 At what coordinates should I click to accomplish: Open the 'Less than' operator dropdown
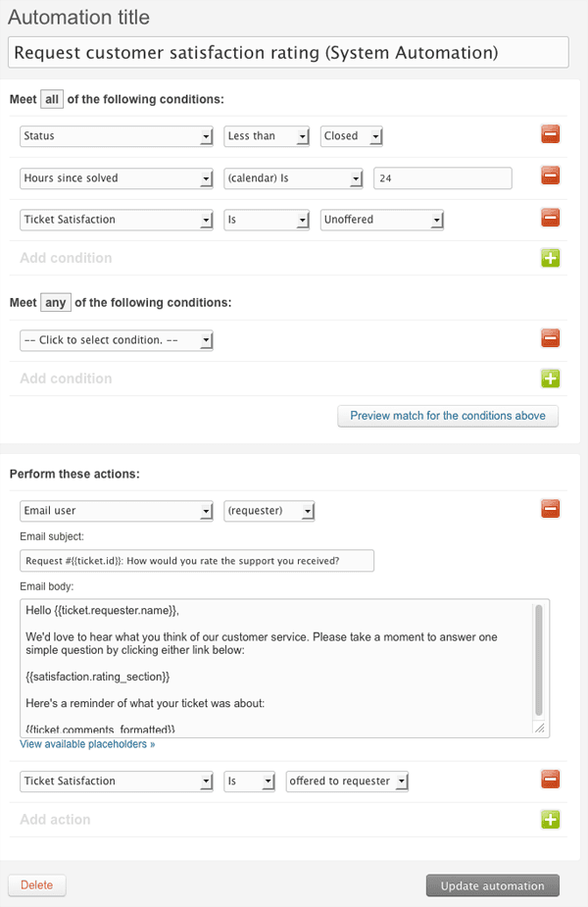tap(267, 135)
